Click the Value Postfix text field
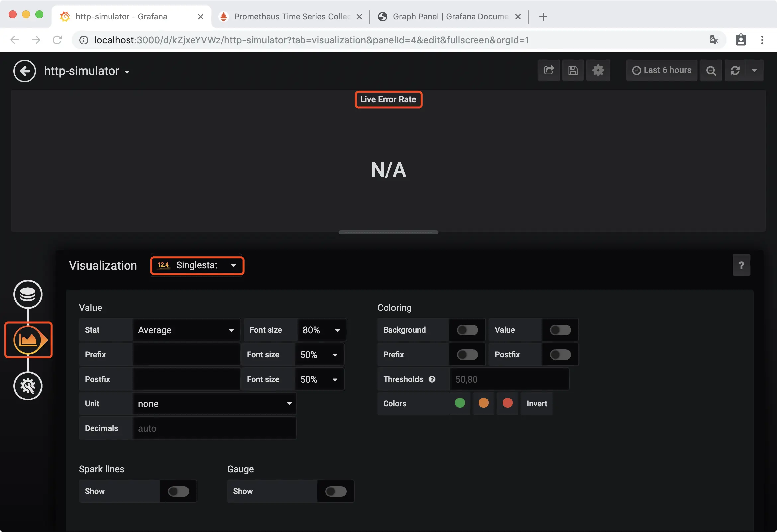This screenshot has width=777, height=532. pos(186,379)
